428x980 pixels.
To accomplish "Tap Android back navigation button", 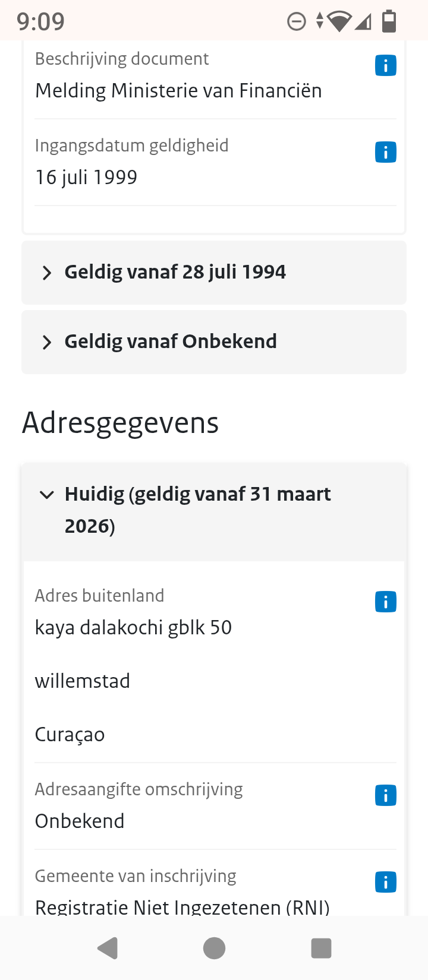I will tap(108, 949).
